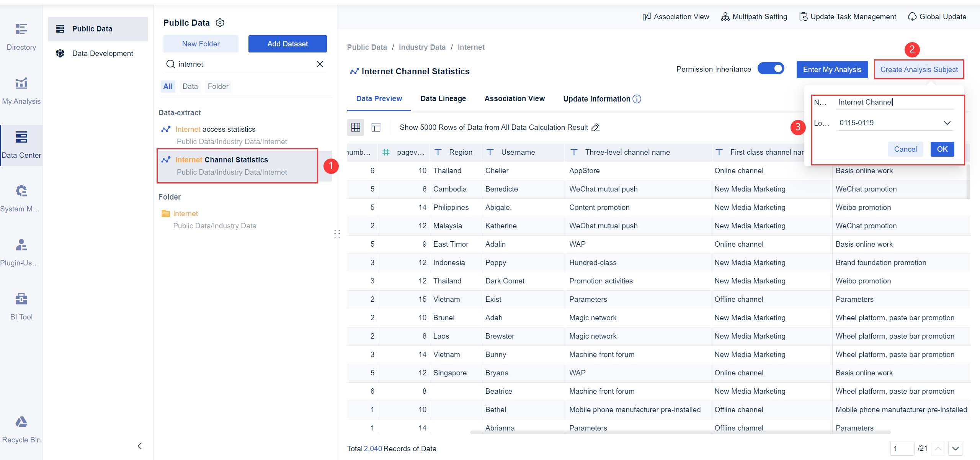This screenshot has height=460, width=980.
Task: Switch to grid table view icon
Action: pyautogui.click(x=356, y=127)
